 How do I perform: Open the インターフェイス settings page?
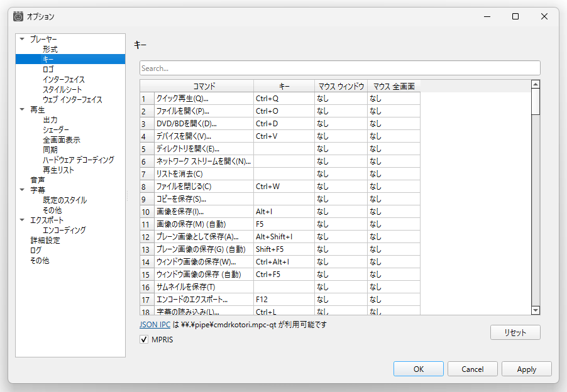point(63,80)
